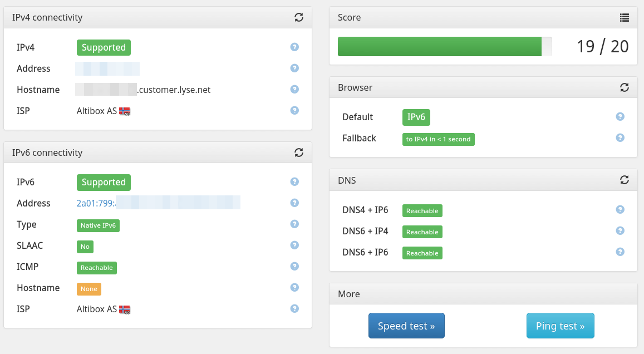The image size is (644, 354).
Task: Open the Score details list icon
Action: tap(625, 17)
